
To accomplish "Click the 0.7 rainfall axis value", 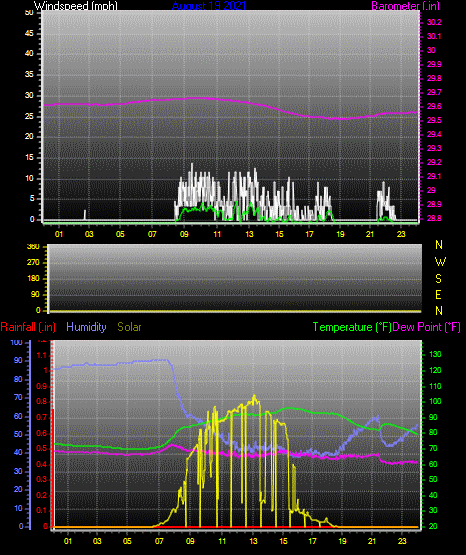I will (42, 418).
